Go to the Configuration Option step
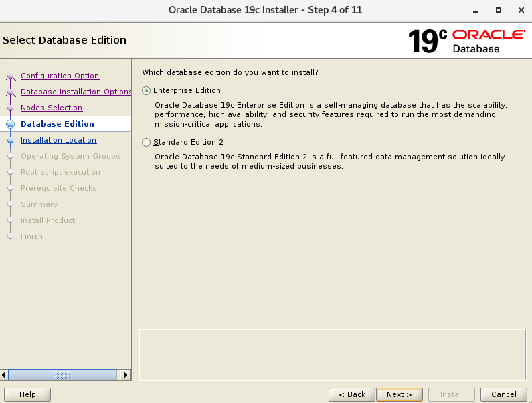 pyautogui.click(x=60, y=76)
